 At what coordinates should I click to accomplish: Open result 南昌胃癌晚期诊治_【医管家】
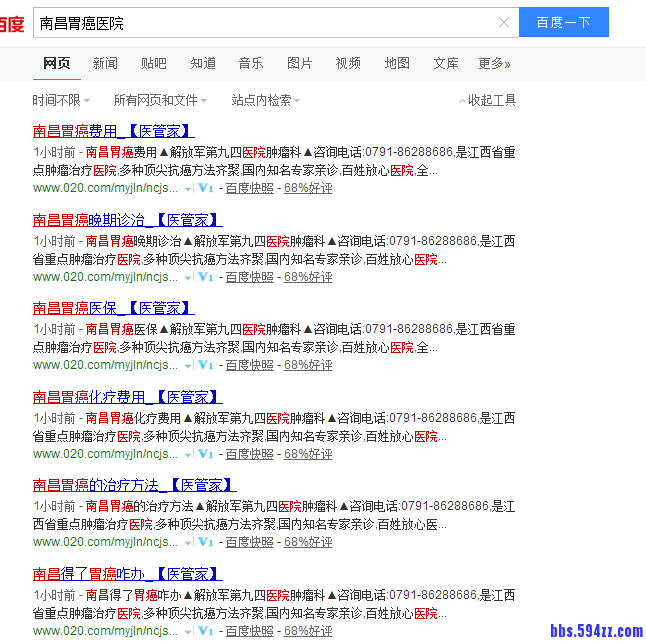(x=128, y=220)
